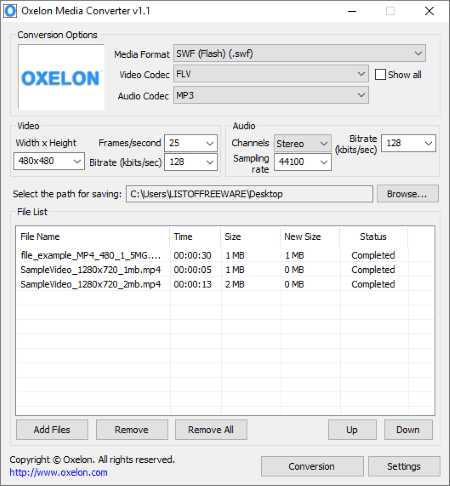Click the OXELON logo image
The width and height of the screenshot is (450, 486).
coord(61,77)
